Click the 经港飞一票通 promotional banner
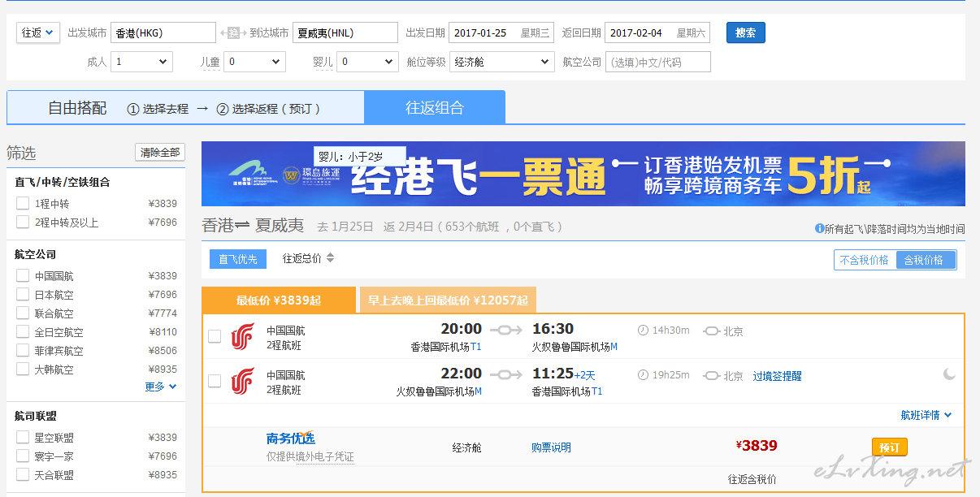The width and height of the screenshot is (980, 497). [583, 174]
